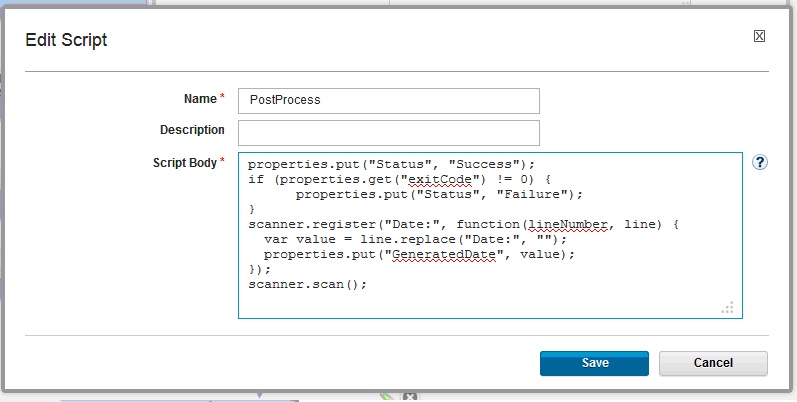Viewport: 797px width, 402px height.
Task: Focus the Name field containing PostProcess
Action: pyautogui.click(x=388, y=100)
